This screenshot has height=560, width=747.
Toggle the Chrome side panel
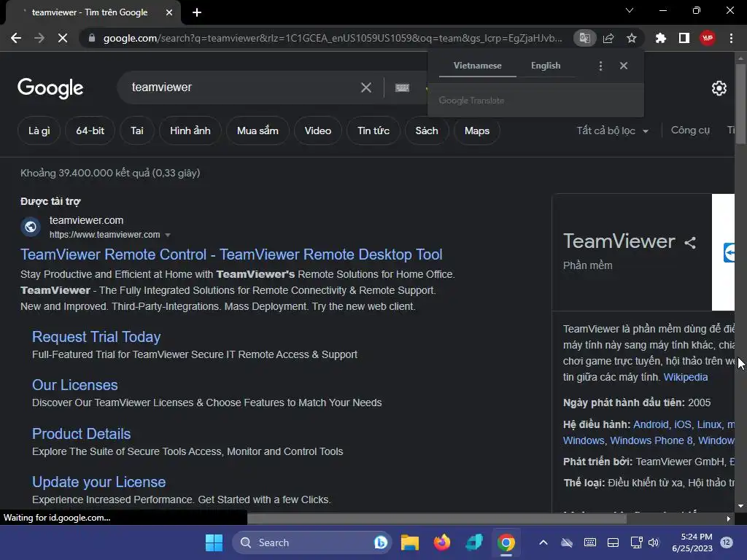tap(684, 38)
